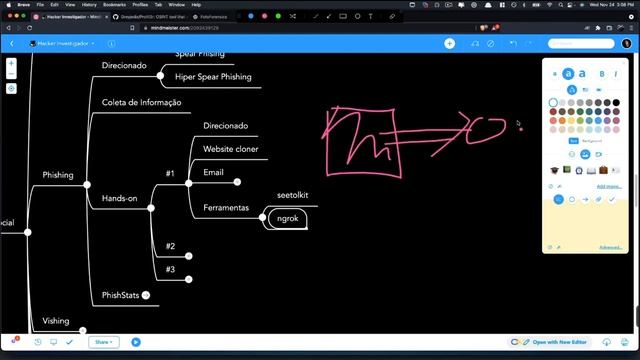The image size is (640, 360).
Task: Click the Add more icons link
Action: (609, 187)
